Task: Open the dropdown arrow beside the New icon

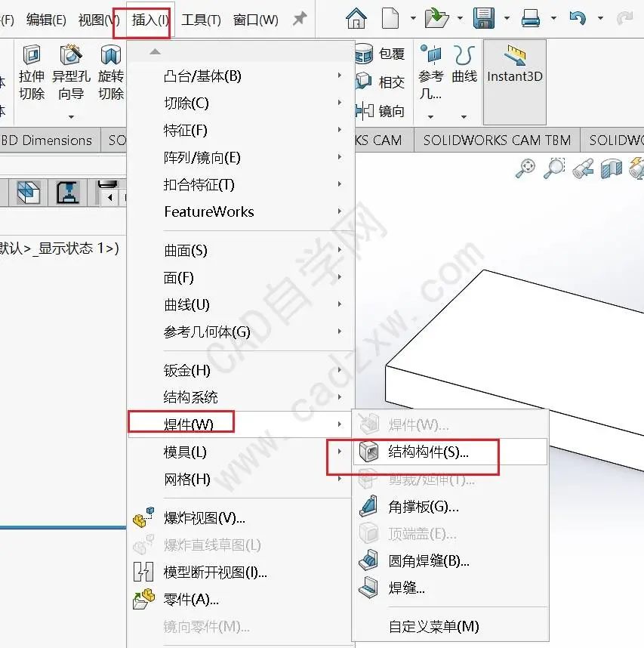Action: 413,18
